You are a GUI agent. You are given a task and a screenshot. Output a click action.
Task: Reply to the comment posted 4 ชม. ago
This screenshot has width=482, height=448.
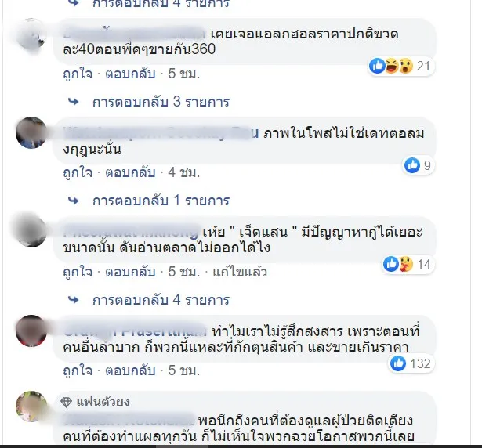click(130, 172)
